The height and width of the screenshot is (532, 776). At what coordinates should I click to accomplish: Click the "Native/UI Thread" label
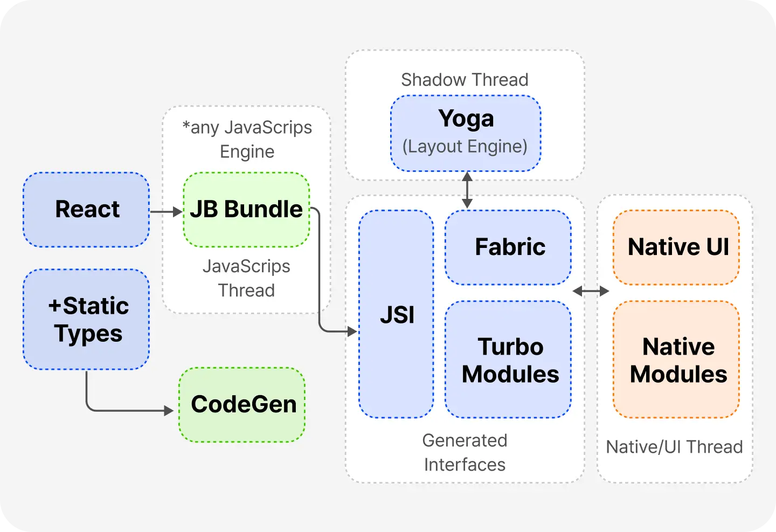click(x=674, y=447)
